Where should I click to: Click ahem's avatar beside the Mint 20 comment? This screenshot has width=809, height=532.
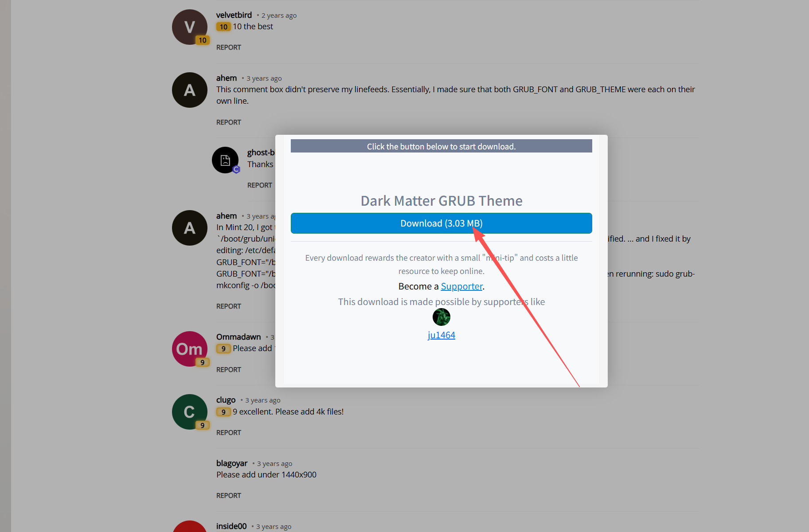(189, 228)
